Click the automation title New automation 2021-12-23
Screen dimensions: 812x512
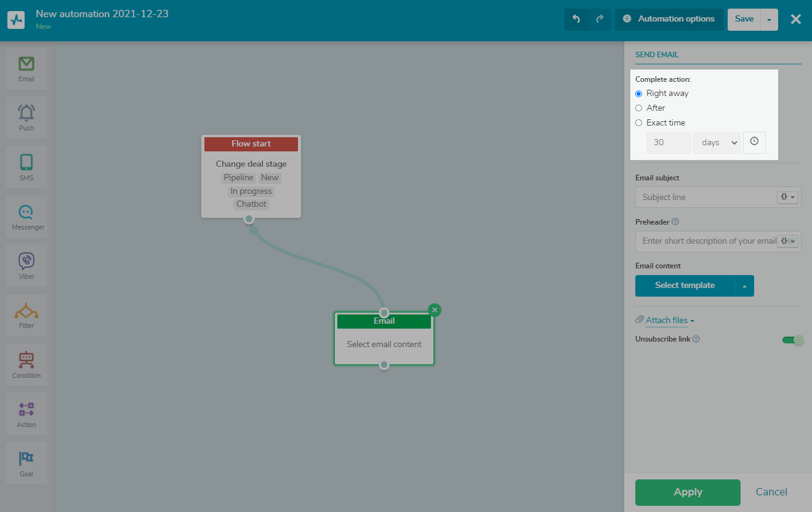point(102,14)
